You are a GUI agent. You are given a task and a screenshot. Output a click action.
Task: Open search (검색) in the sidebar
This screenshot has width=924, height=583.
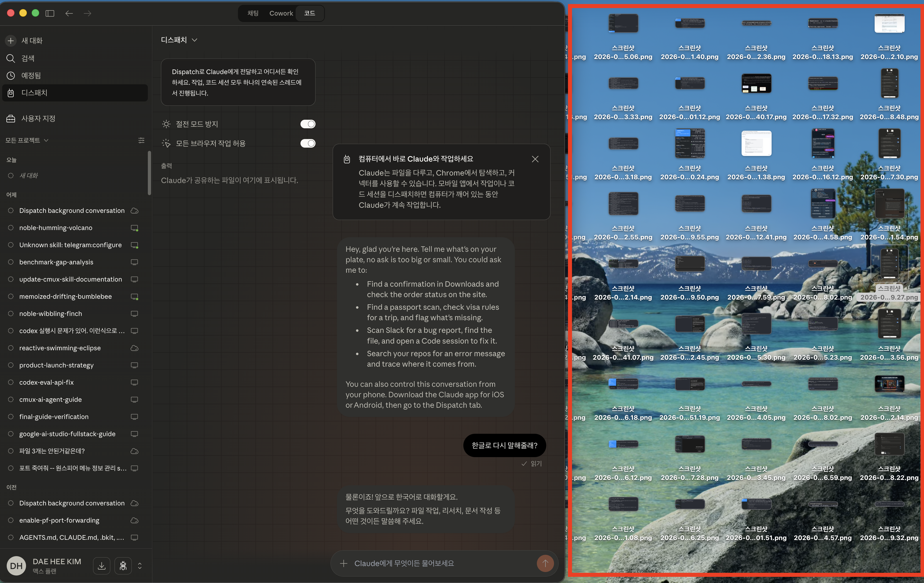28,58
